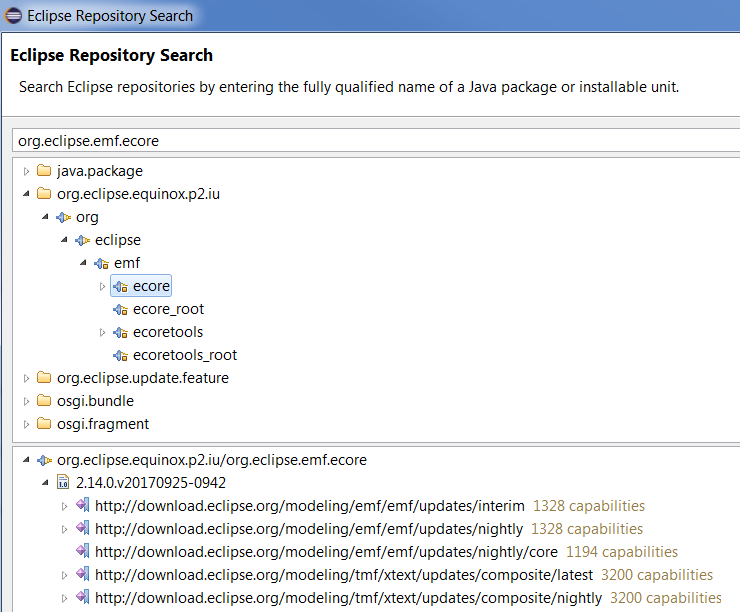Click the ecore_root capability icon

pos(120,309)
